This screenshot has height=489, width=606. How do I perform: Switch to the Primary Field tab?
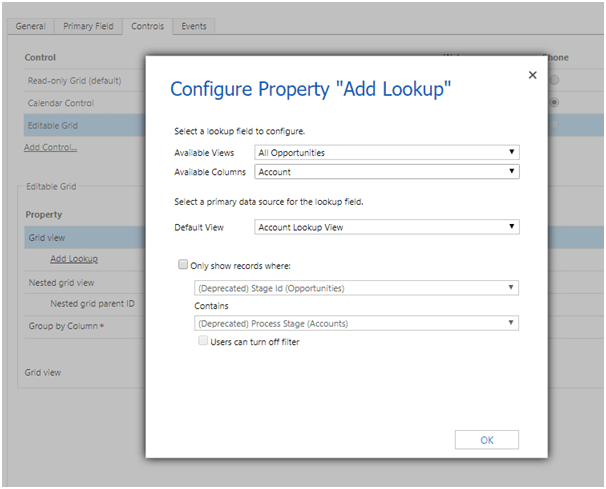click(88, 26)
